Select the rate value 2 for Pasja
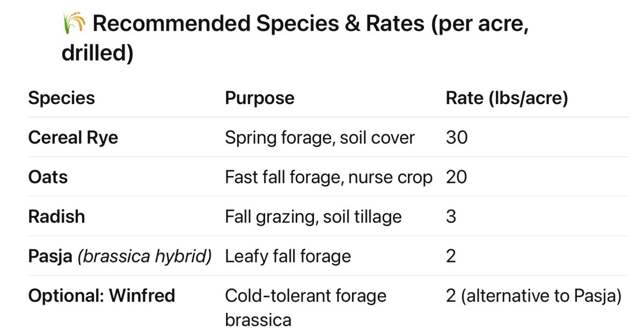 point(451,256)
